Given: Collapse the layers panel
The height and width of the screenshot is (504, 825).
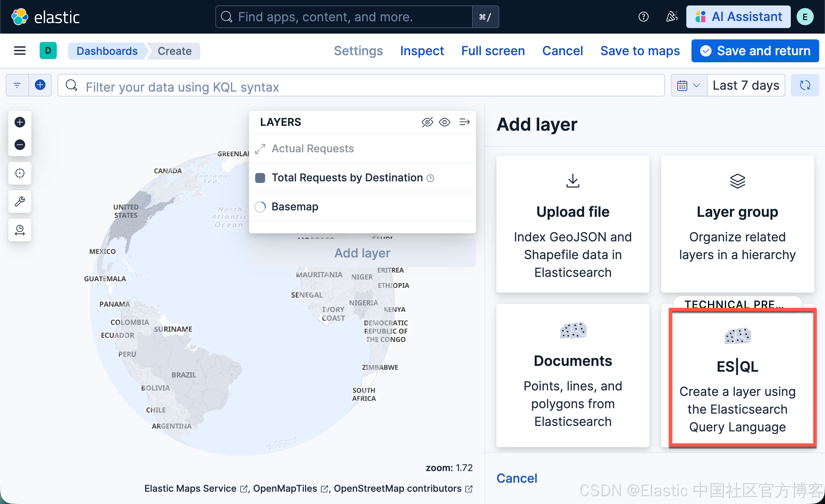Looking at the screenshot, I should click(464, 122).
